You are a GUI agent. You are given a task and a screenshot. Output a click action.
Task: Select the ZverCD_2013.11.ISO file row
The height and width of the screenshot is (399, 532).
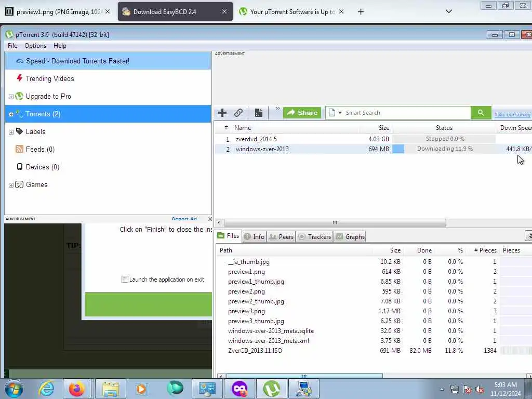pyautogui.click(x=373, y=351)
